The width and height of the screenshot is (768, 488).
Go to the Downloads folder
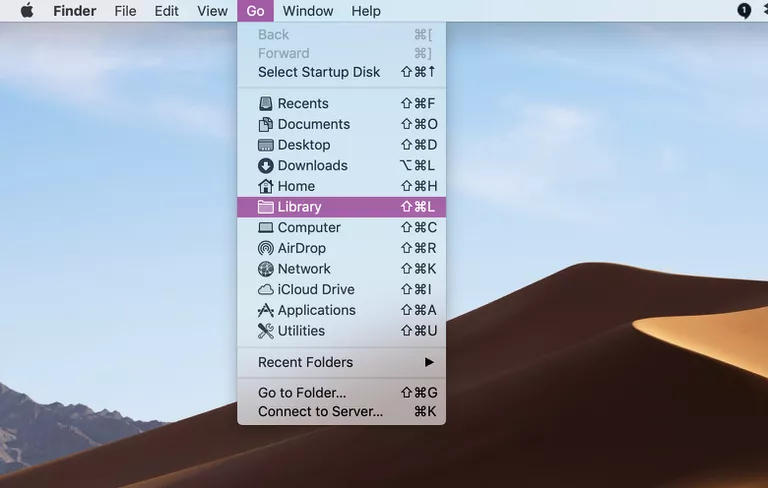341,166
